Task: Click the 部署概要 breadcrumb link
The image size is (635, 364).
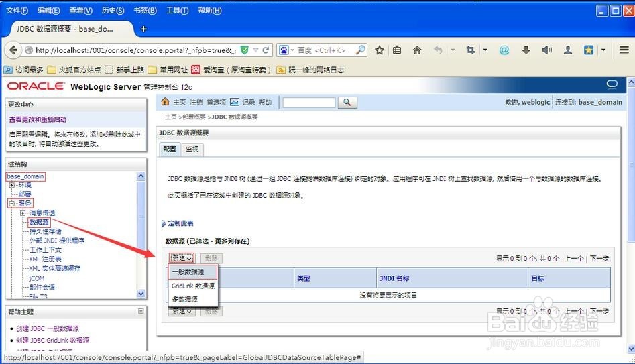Action: pos(194,117)
